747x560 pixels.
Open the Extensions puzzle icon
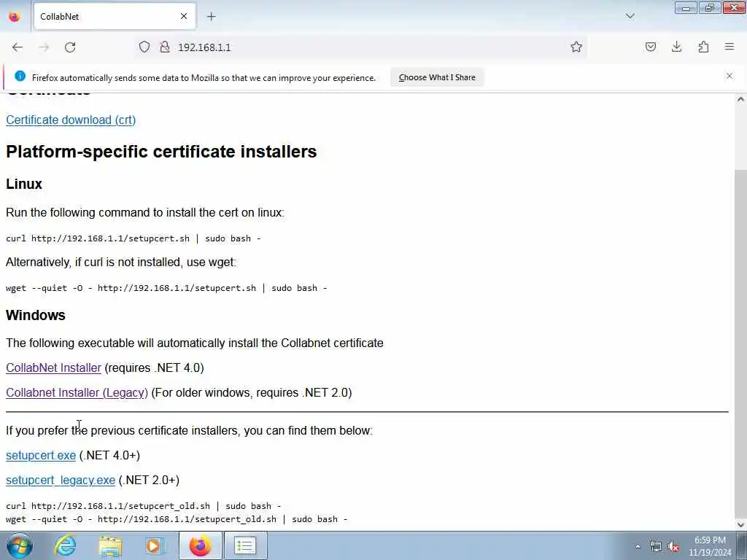pos(703,47)
